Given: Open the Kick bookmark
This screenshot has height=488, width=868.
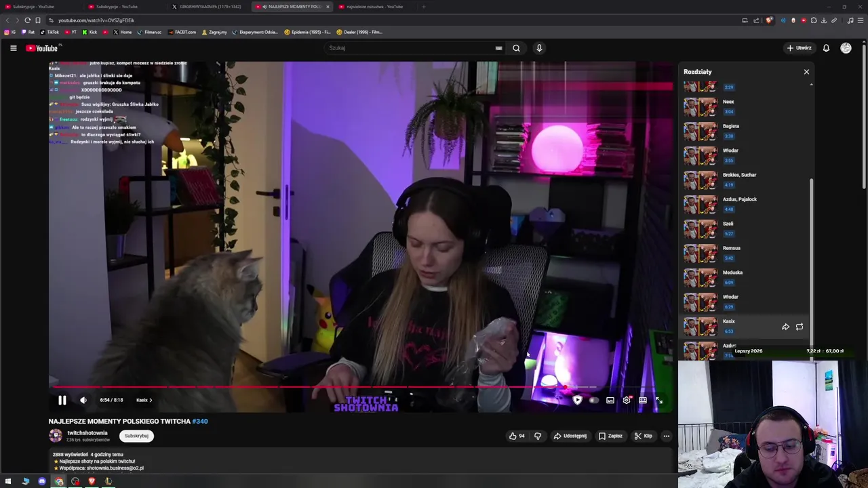Looking at the screenshot, I should tap(90, 32).
